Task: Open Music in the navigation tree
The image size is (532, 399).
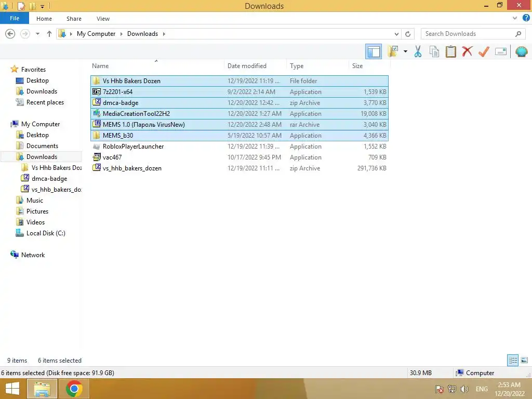Action: tap(35, 200)
